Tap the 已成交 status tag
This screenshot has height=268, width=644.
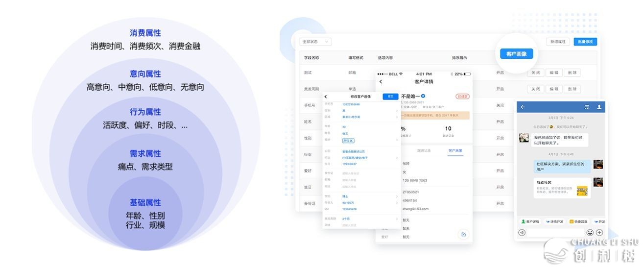tap(462, 97)
